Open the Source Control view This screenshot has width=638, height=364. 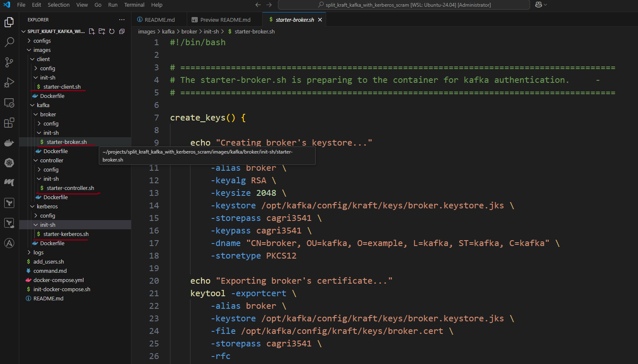[9, 62]
